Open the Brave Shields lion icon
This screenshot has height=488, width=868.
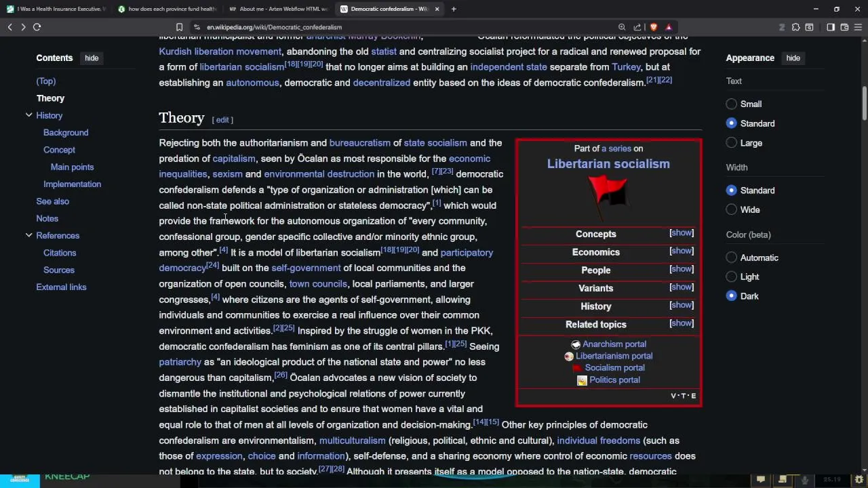point(653,27)
